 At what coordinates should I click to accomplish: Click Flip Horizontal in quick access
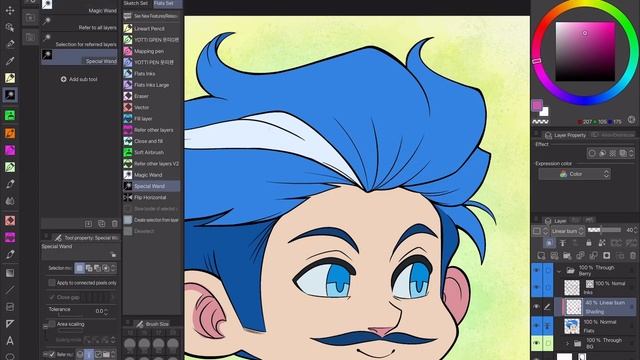pyautogui.click(x=151, y=197)
